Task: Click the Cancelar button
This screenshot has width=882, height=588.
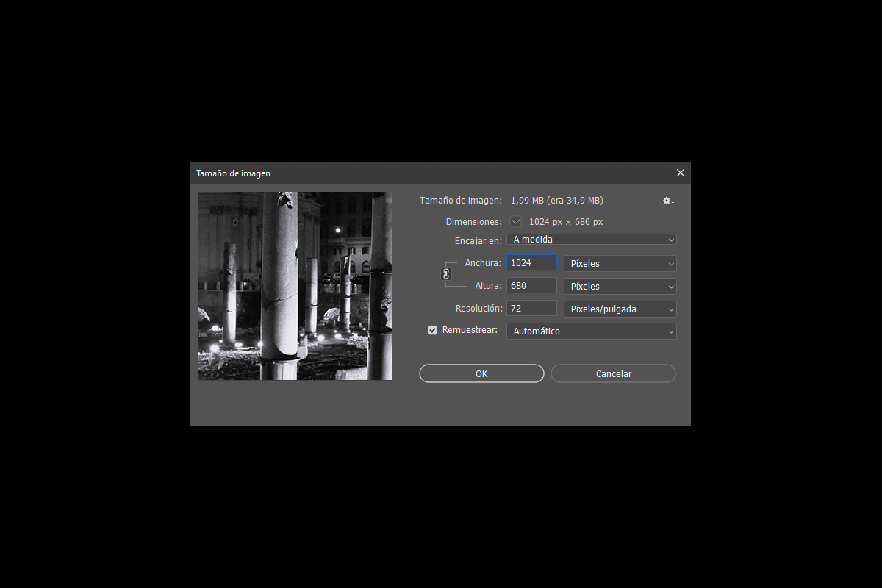Action: tap(614, 373)
